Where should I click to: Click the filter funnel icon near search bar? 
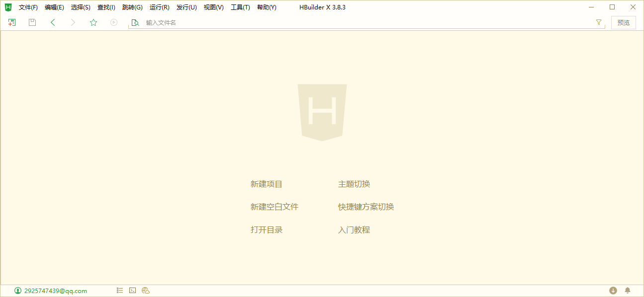point(598,22)
